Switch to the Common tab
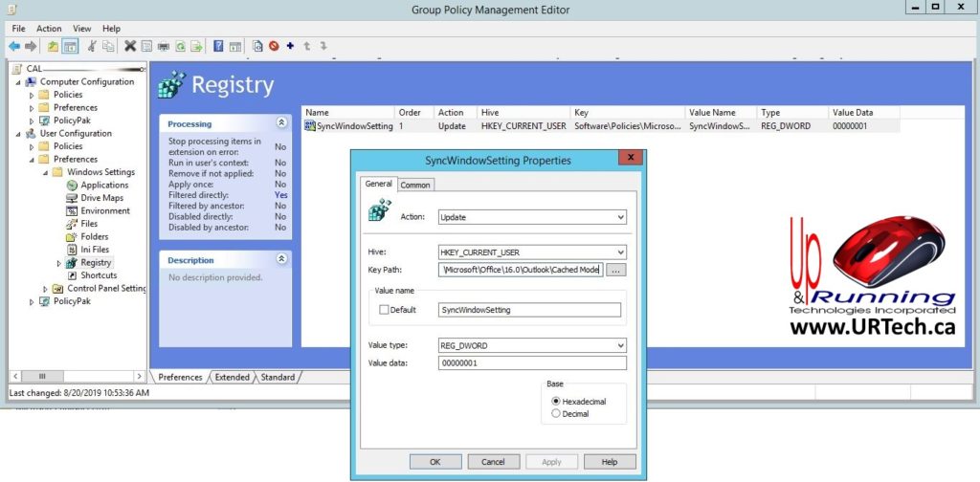 pos(415,185)
